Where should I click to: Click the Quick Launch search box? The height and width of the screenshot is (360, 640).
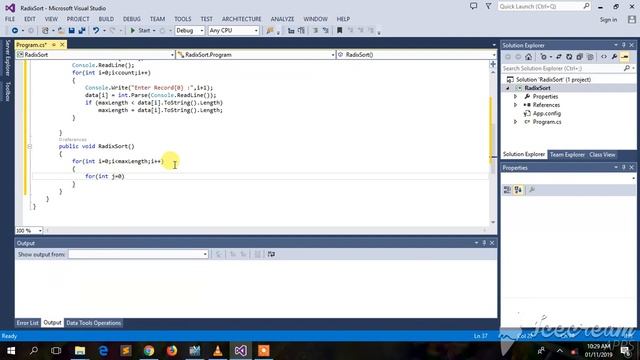click(544, 7)
